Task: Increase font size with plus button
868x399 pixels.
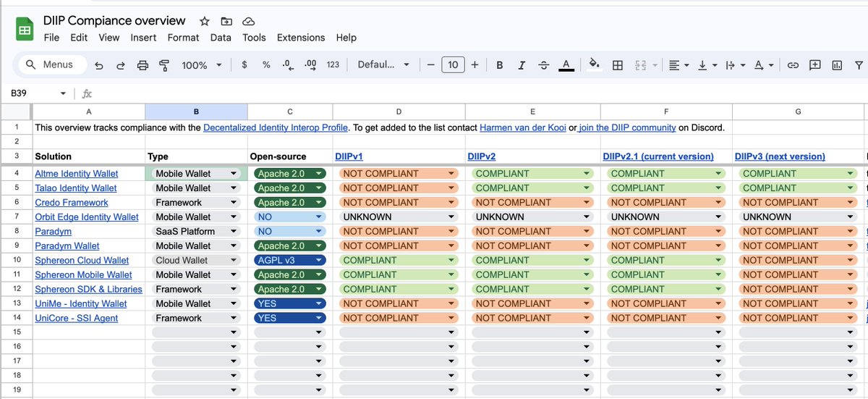Action: point(475,65)
